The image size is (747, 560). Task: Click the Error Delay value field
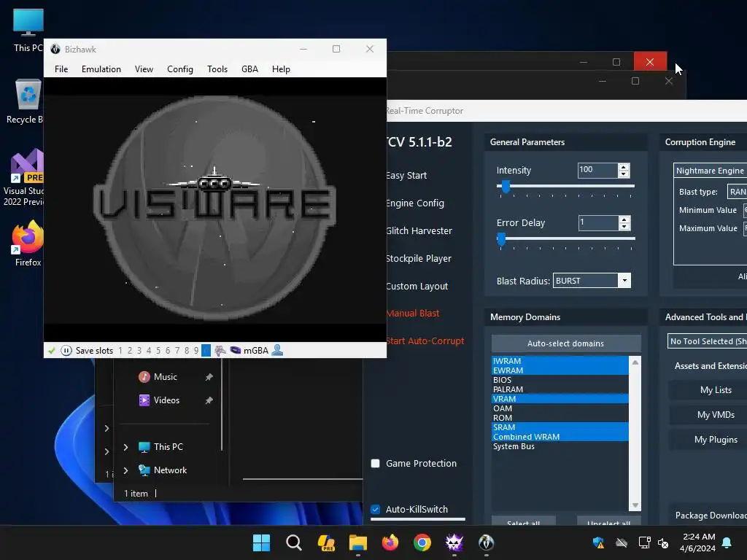pyautogui.click(x=598, y=222)
